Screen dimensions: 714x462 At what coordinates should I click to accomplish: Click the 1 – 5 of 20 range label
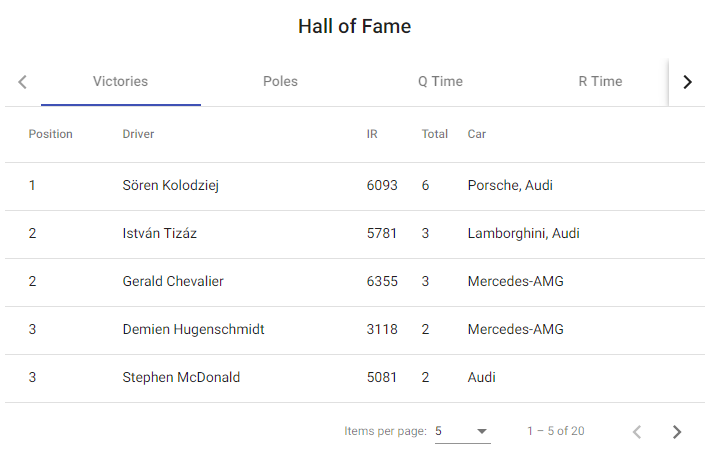(556, 431)
